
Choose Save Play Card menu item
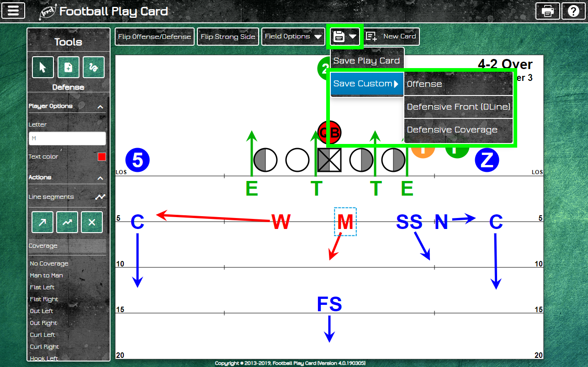[367, 61]
